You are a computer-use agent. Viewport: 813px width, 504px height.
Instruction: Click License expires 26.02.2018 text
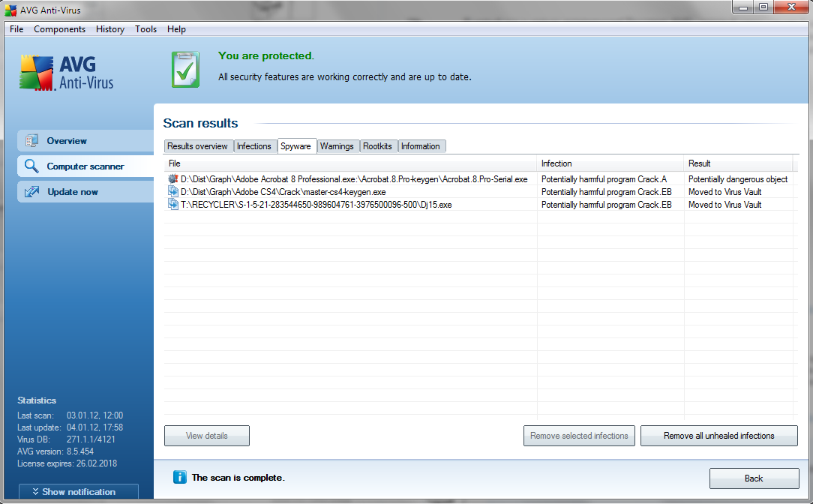pos(67,463)
